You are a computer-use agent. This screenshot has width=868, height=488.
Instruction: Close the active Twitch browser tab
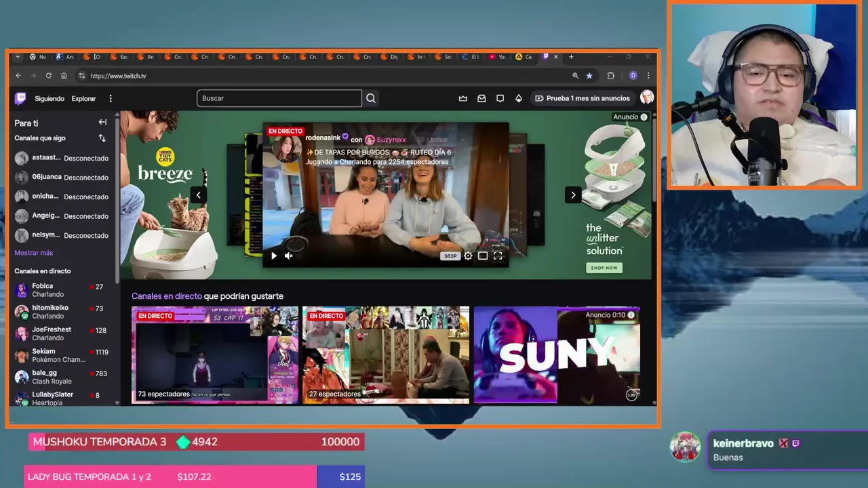point(556,57)
